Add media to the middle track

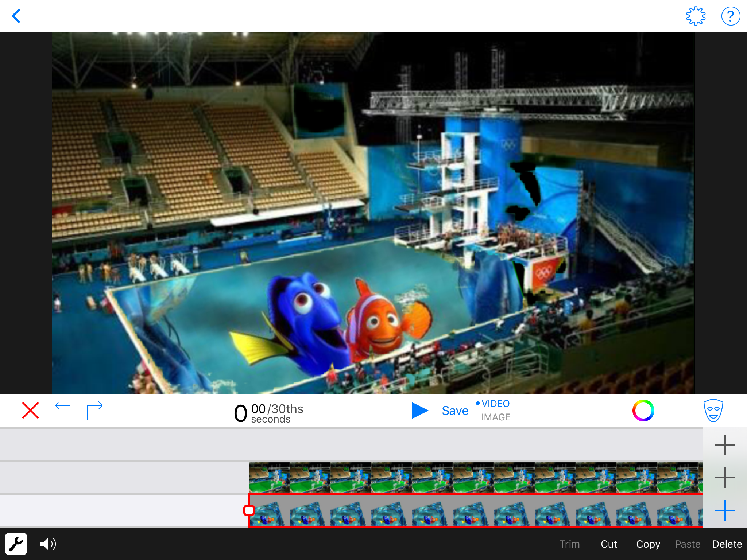coord(725,478)
